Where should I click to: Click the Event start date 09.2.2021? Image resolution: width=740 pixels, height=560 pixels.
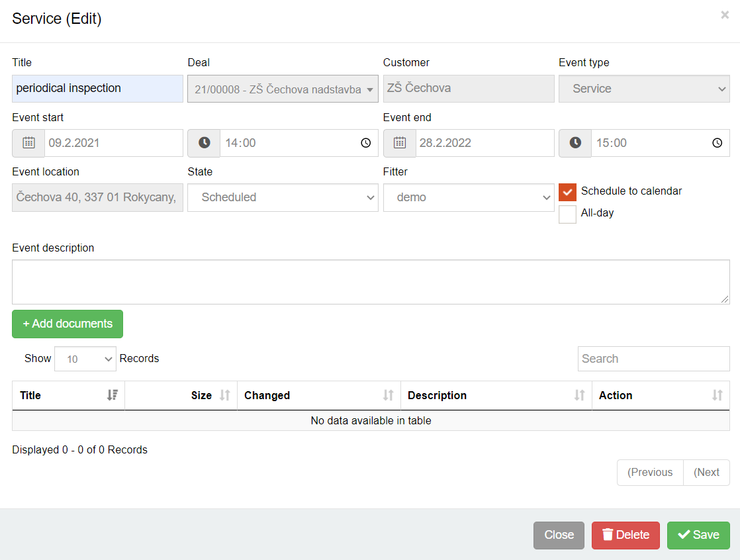coord(114,143)
